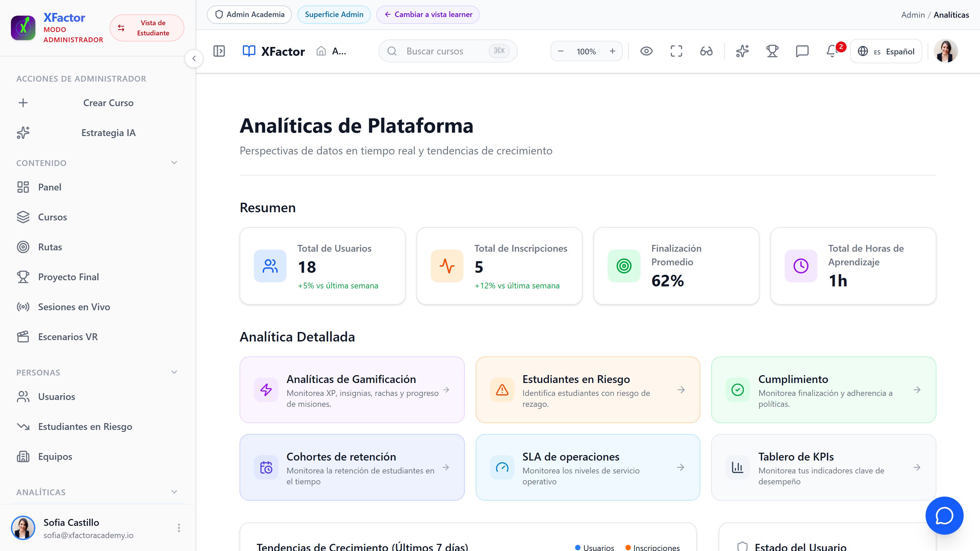
Task: Click the home breadcrumb icon
Action: [321, 51]
